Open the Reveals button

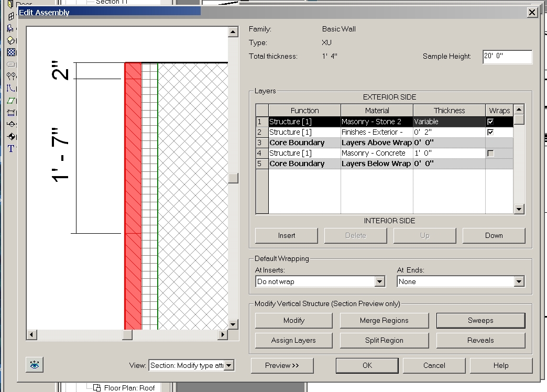tap(480, 340)
